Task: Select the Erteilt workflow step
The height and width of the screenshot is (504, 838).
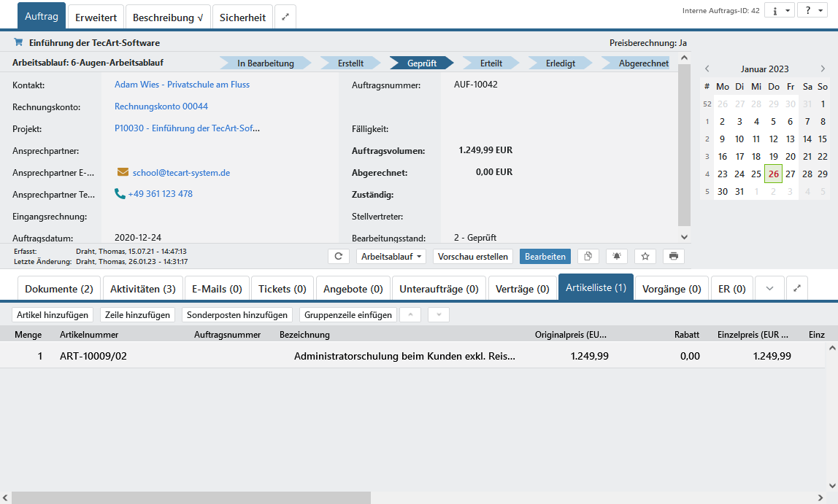Action: [x=491, y=63]
